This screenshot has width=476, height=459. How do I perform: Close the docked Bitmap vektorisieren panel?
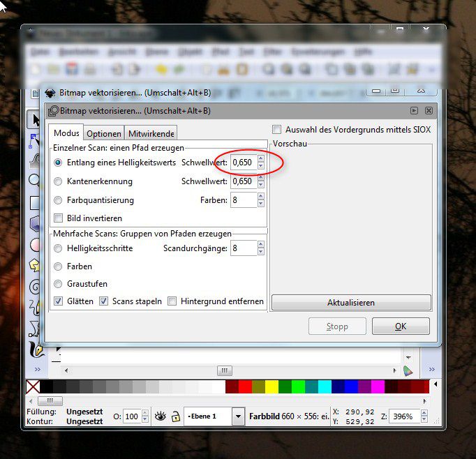coord(429,110)
